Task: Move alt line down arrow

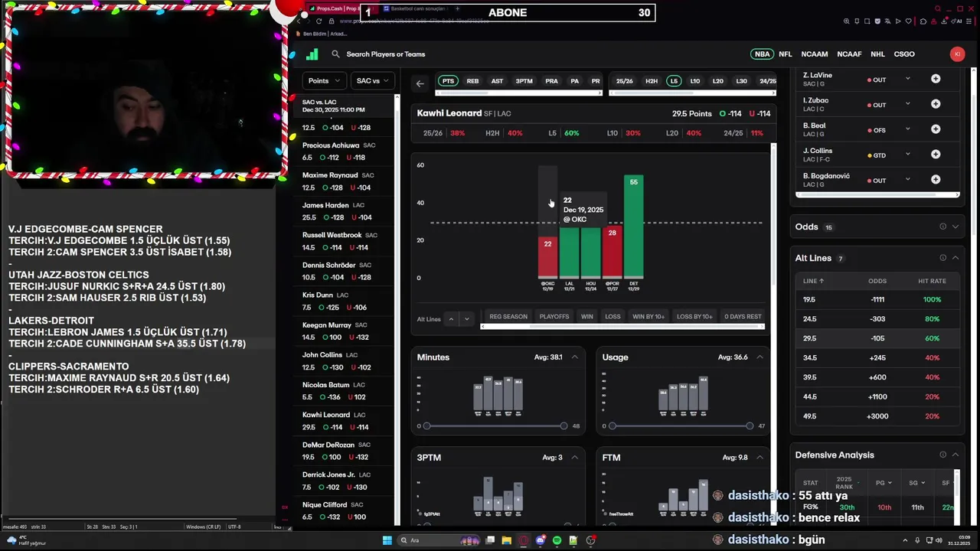Action: click(x=466, y=318)
